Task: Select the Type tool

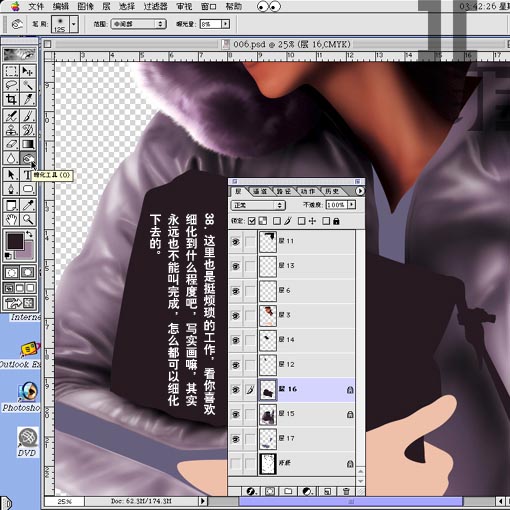Action: pyautogui.click(x=27, y=174)
